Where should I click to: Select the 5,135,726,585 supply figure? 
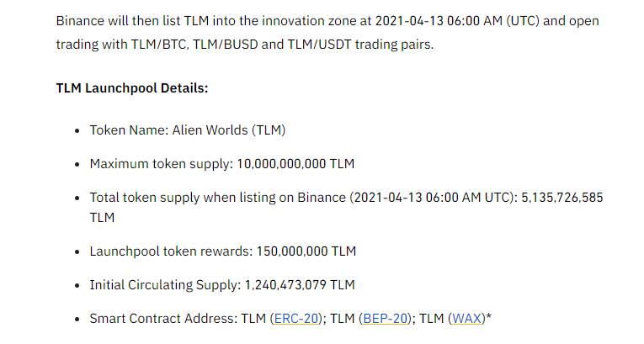click(562, 198)
